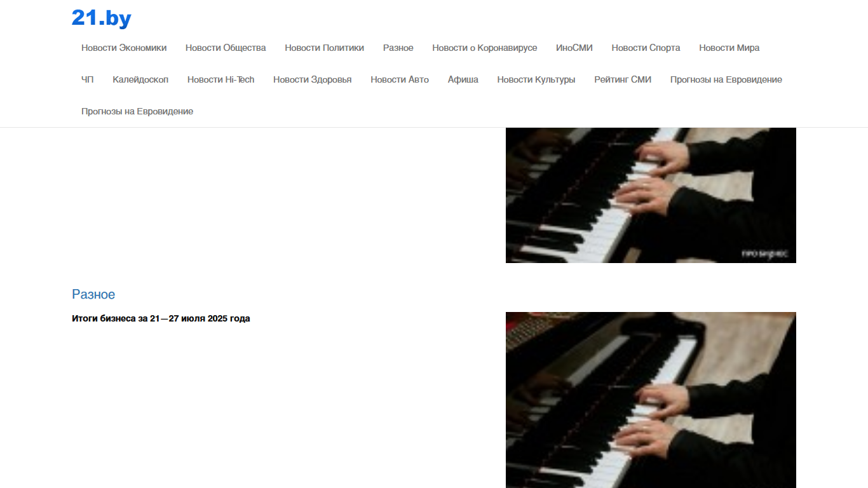Open Рейтинг СМИ menu item
Image resolution: width=868 pixels, height=488 pixels.
(623, 79)
